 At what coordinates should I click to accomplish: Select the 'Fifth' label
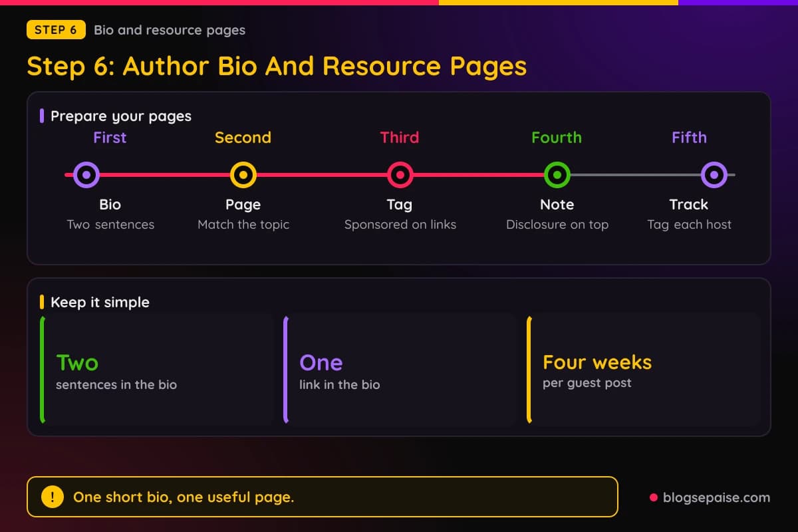689,138
